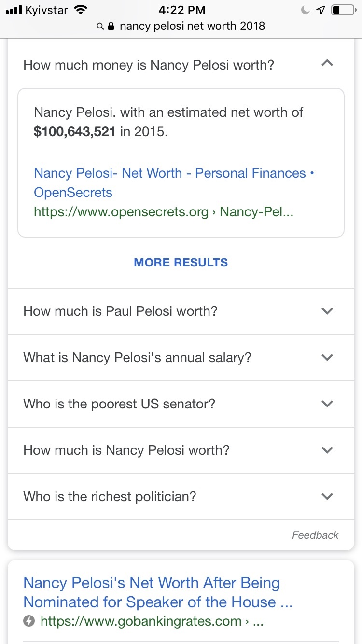Tap the search magnifier icon in address bar
The width and height of the screenshot is (362, 644).
[x=100, y=27]
